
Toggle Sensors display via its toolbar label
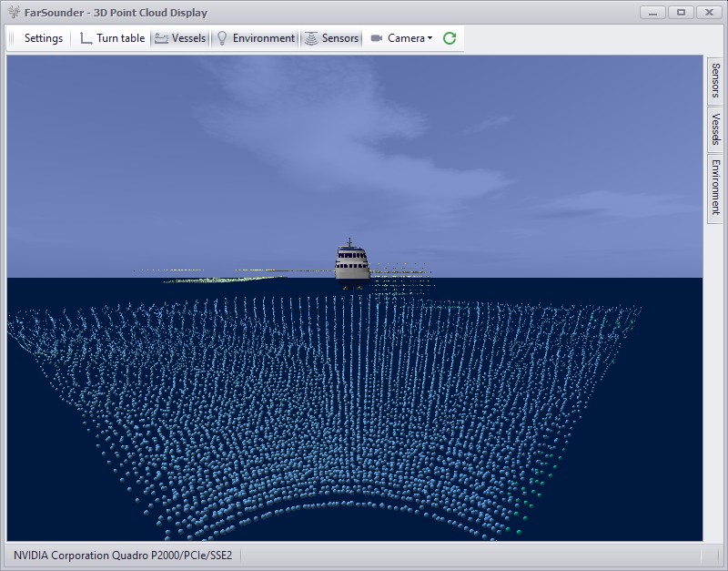pyautogui.click(x=339, y=38)
